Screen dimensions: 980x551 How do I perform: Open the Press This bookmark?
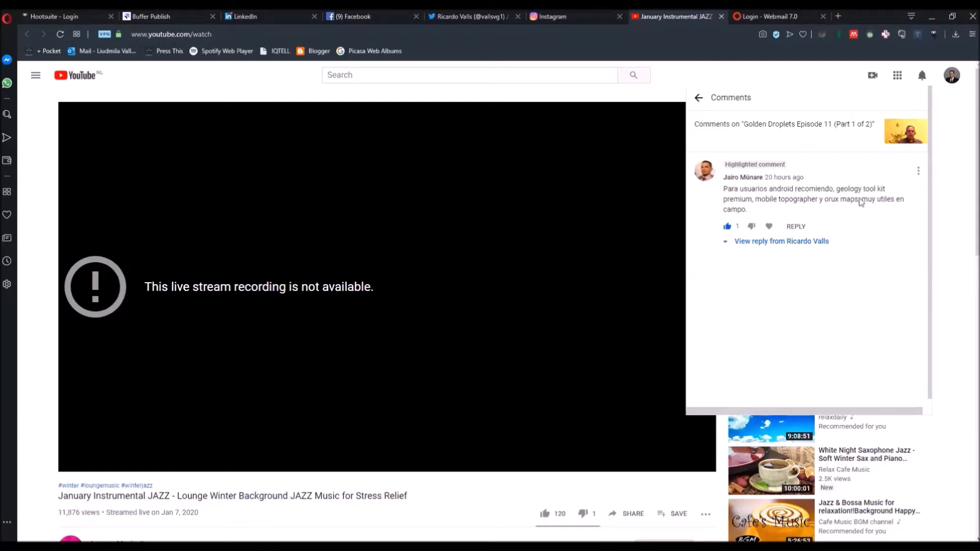[164, 51]
